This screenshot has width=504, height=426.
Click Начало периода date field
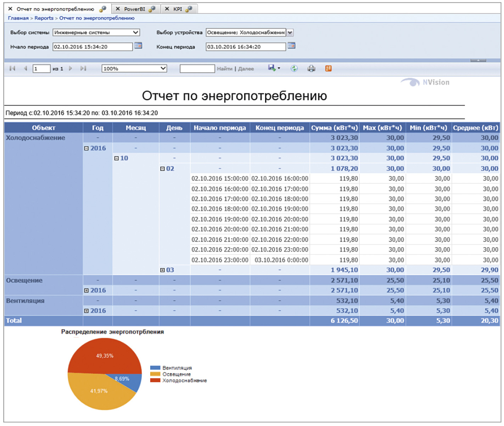[x=93, y=47]
